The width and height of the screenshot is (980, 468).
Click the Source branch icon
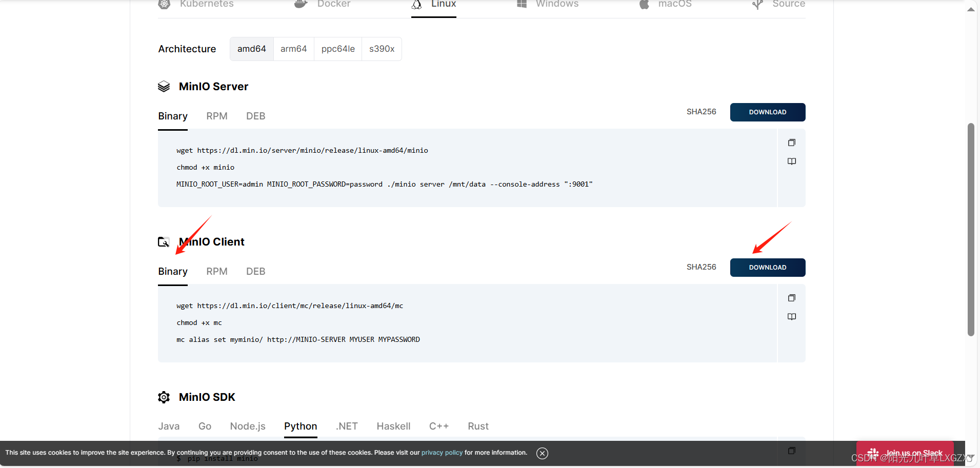pos(757,4)
